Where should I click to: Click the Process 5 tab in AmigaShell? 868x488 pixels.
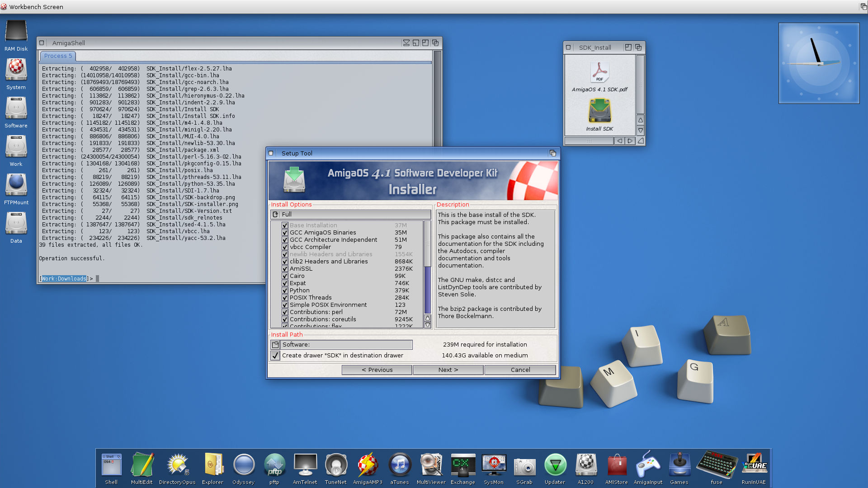[58, 56]
